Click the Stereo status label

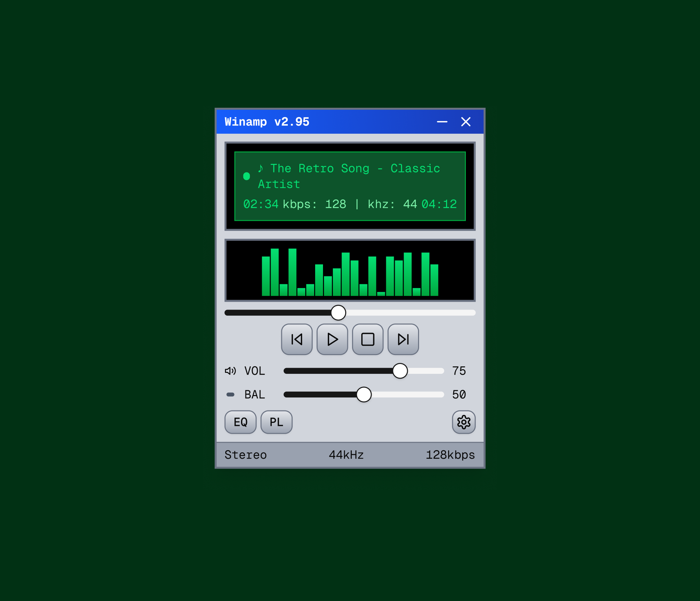click(x=245, y=455)
